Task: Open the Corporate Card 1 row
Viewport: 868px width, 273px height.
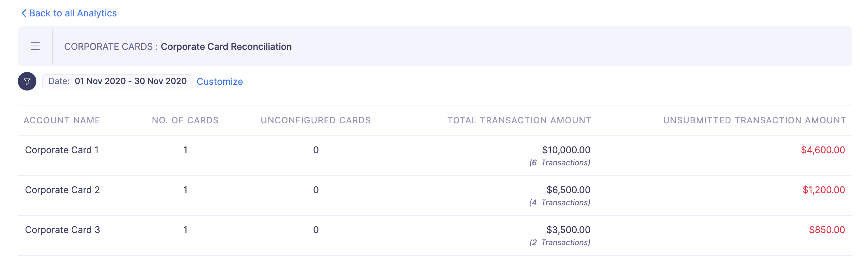Action: pyautogui.click(x=435, y=156)
